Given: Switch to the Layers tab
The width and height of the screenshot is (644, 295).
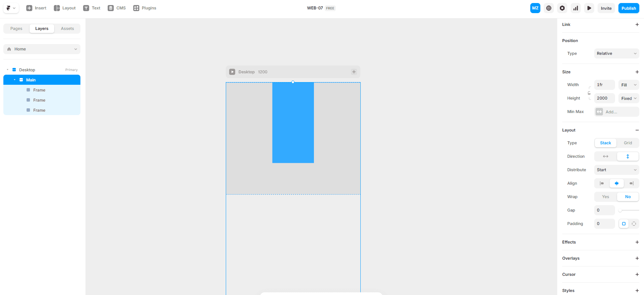Looking at the screenshot, I should click(42, 29).
